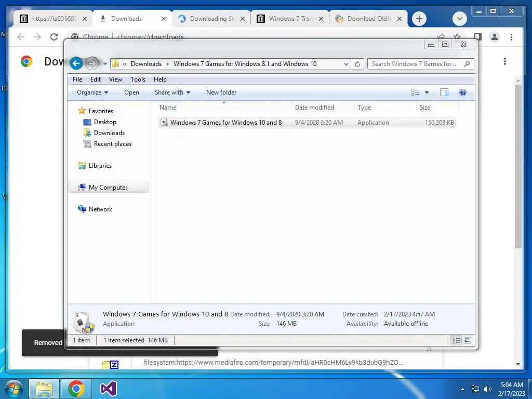Change your view using the view icon
Image resolution: width=532 pixels, height=399 pixels.
click(x=415, y=92)
